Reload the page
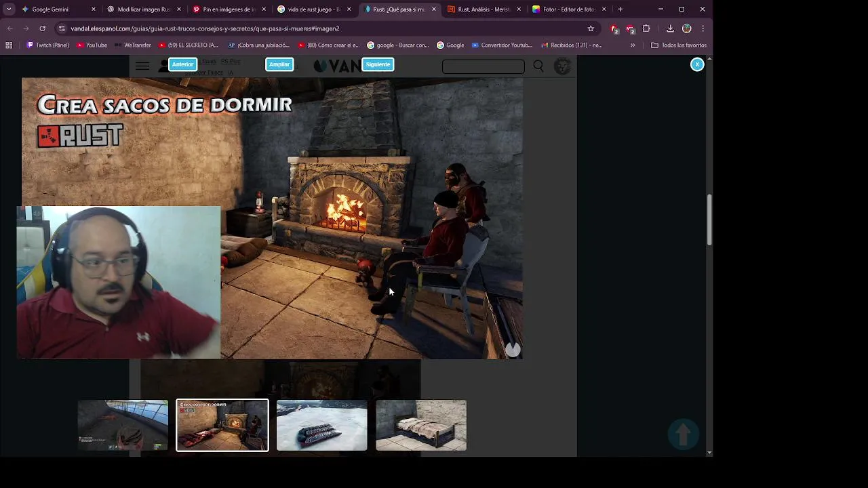This screenshot has width=868, height=488. pyautogui.click(x=42, y=28)
